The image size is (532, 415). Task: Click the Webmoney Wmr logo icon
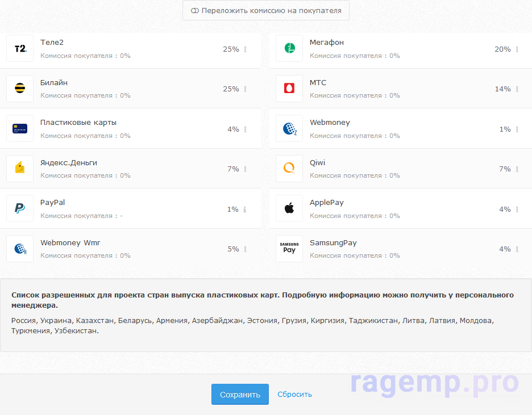coord(20,249)
